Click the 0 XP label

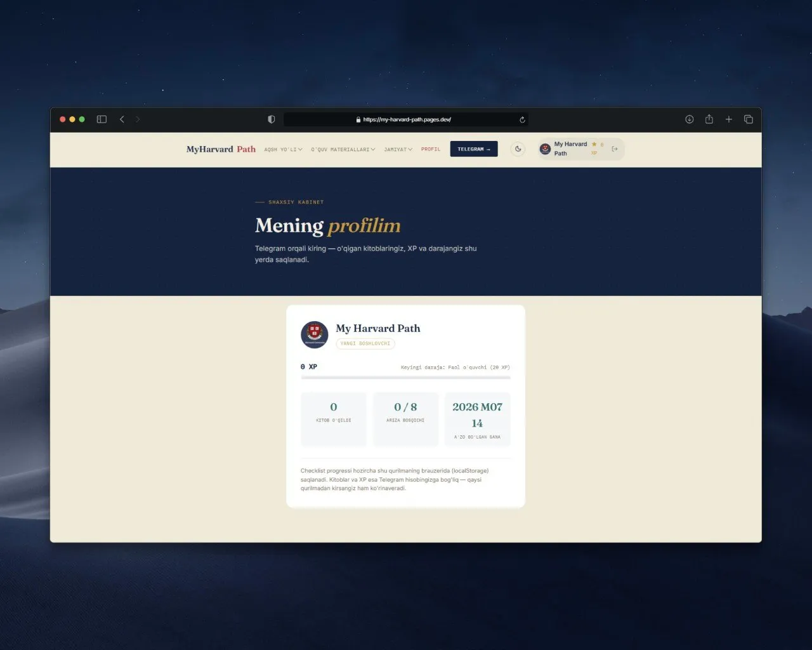tap(309, 367)
